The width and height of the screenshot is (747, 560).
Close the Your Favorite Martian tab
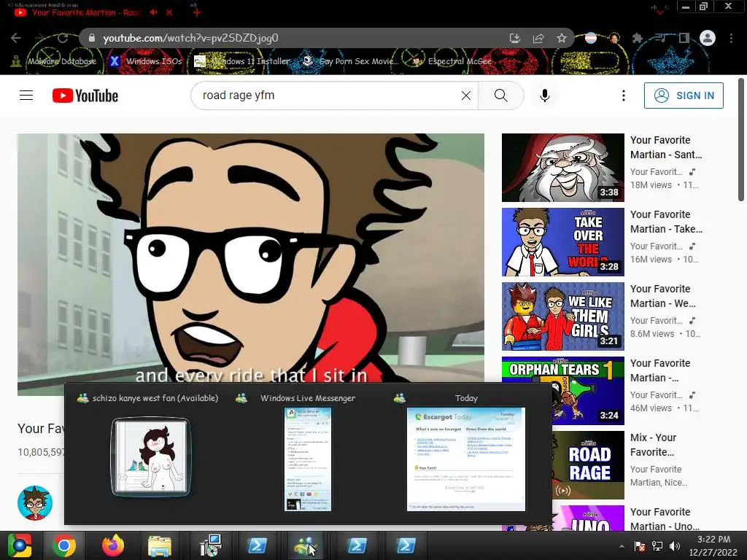(169, 12)
